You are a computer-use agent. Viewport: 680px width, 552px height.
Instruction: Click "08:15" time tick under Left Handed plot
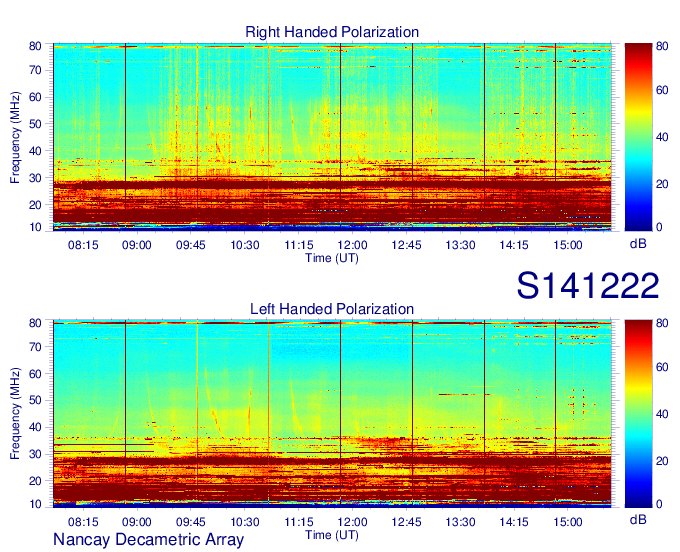point(83,522)
